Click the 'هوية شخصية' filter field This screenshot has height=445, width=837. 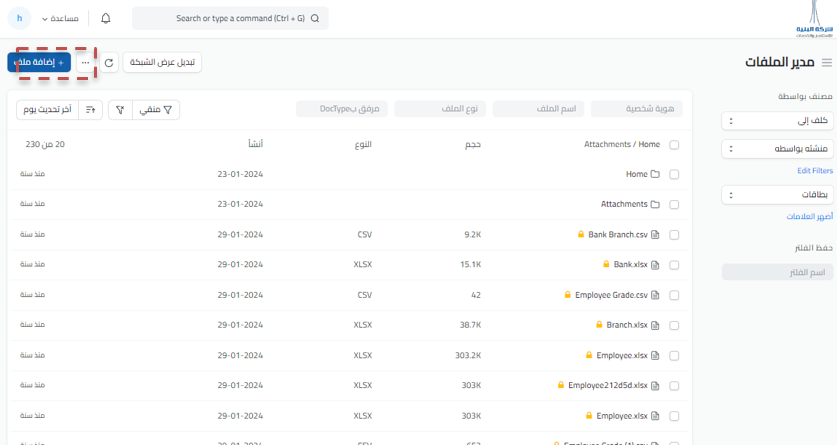pyautogui.click(x=636, y=109)
